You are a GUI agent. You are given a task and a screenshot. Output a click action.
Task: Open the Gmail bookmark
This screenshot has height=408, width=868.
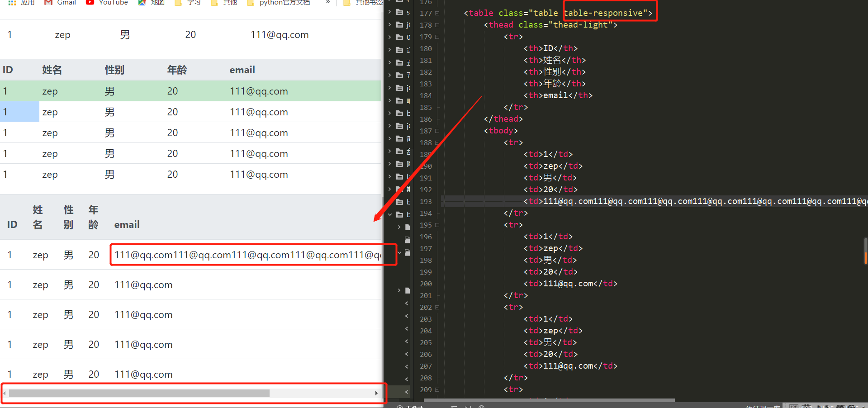point(60,2)
